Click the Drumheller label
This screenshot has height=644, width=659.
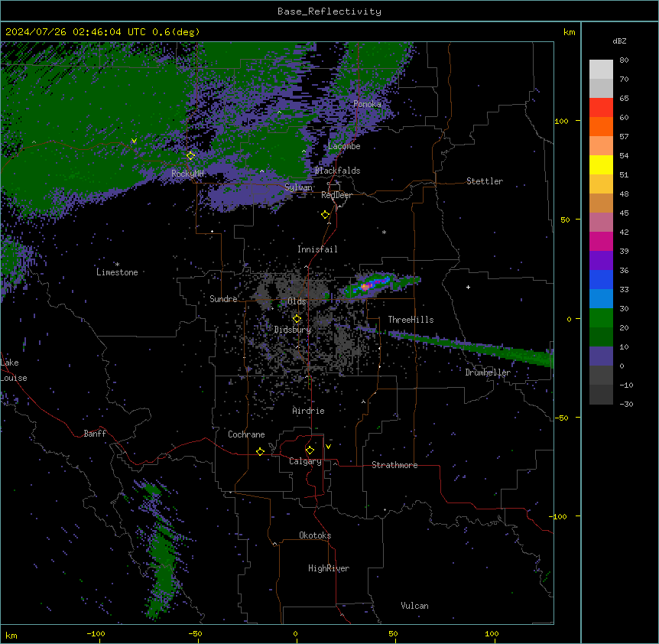488,372
